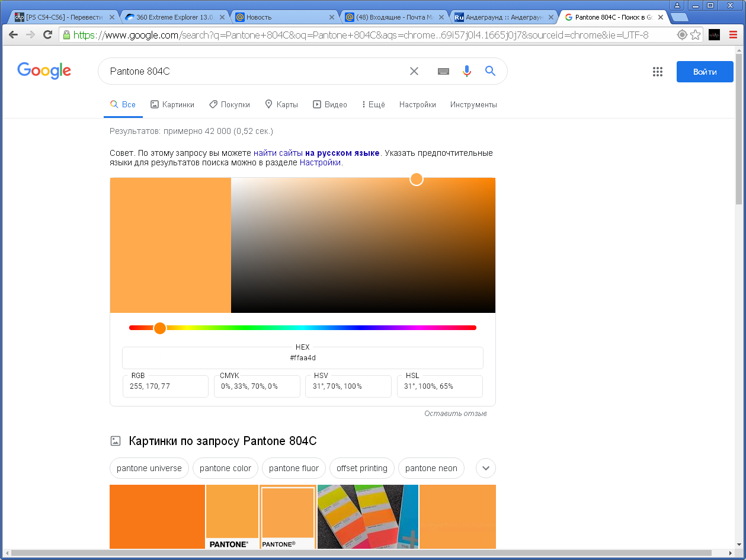
Task: Open the Ещё dropdown in search tabs
Action: point(372,104)
